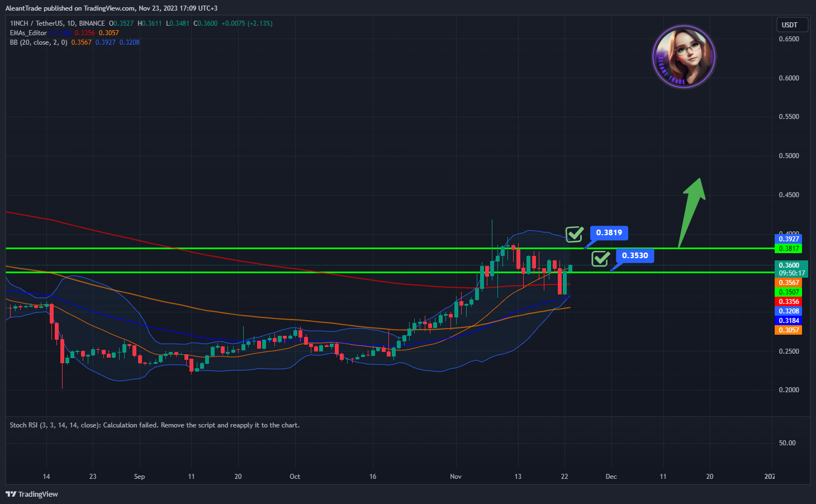This screenshot has width=816, height=504.
Task: Select the 0.3819 callout label
Action: tap(609, 232)
